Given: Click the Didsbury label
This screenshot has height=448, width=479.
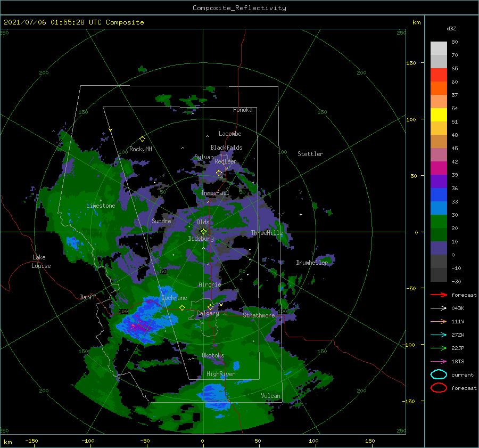Looking at the screenshot, I should click(x=201, y=239).
